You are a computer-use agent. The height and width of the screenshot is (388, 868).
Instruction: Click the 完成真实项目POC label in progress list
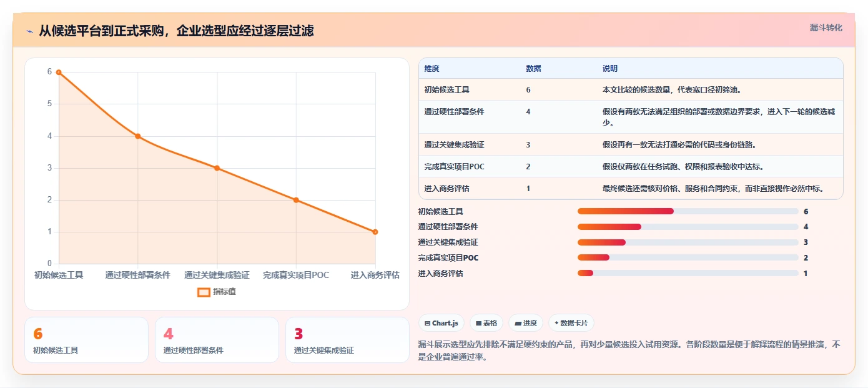pyautogui.click(x=448, y=258)
